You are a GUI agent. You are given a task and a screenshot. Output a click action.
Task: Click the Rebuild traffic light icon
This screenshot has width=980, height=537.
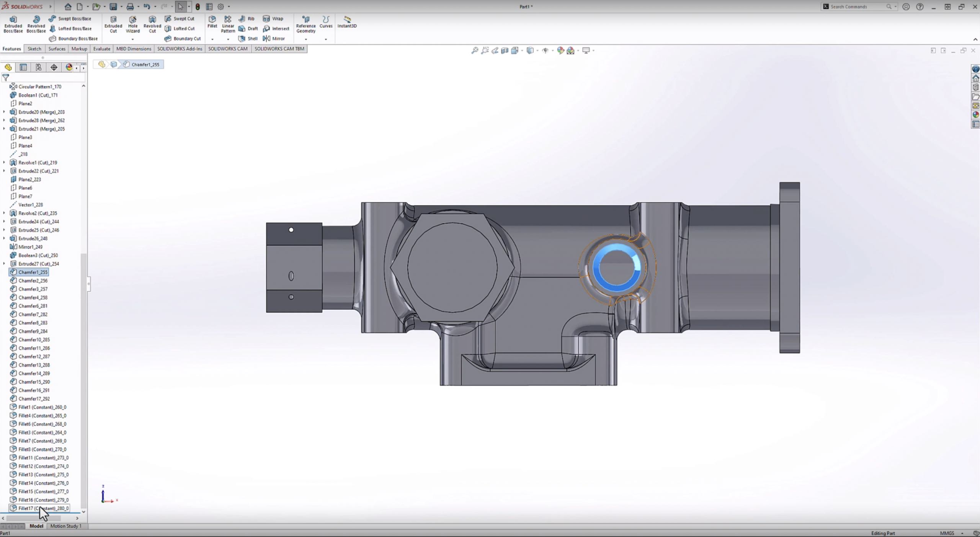(198, 7)
